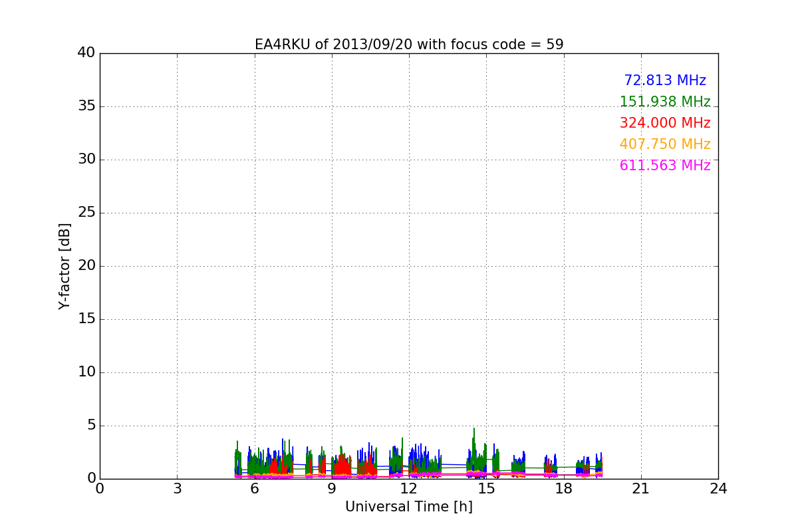Click the y-axis tick label 10
The image size is (798, 532).
[x=86, y=372]
